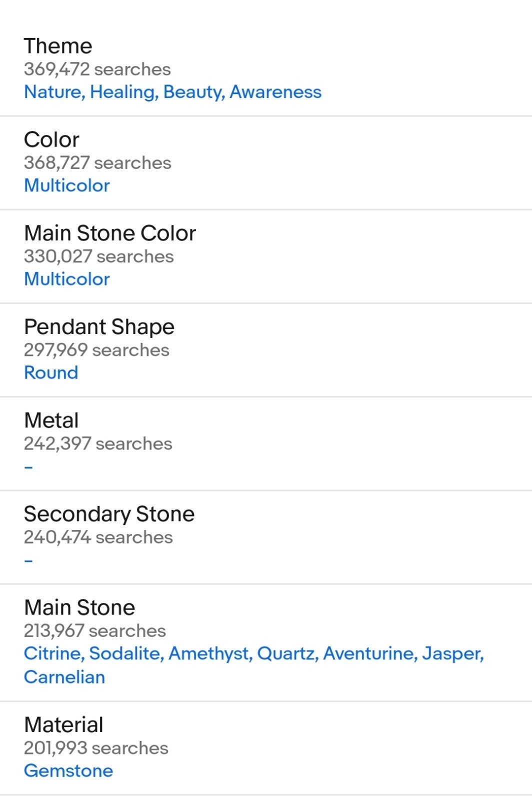Tap the Round pendant shape value
Image resolution: width=532 pixels, height=800 pixels.
51,372
